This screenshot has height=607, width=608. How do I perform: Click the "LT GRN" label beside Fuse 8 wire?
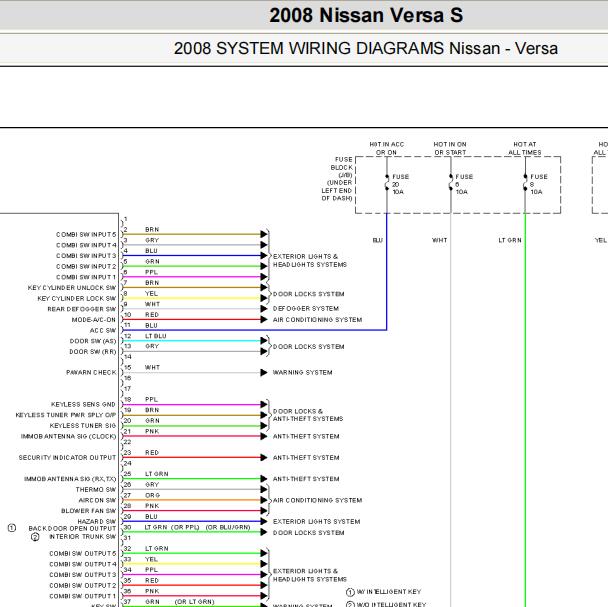[x=510, y=240]
